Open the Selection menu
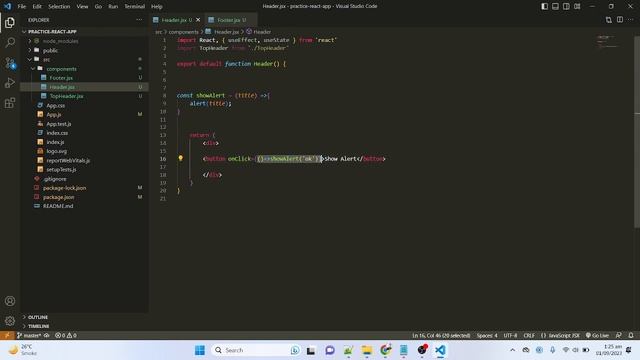The height and width of the screenshot is (360, 640). coord(59,7)
